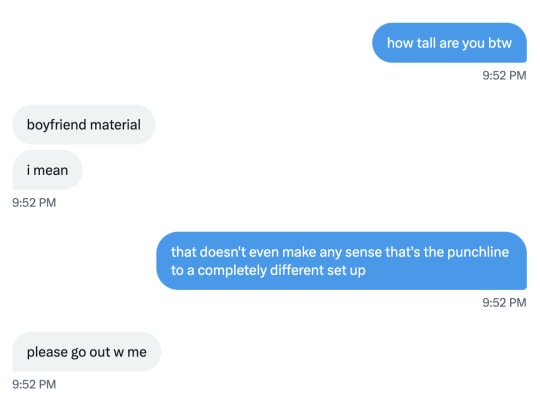Click the timestamp under 'how tall are you btw'

pyautogui.click(x=504, y=75)
